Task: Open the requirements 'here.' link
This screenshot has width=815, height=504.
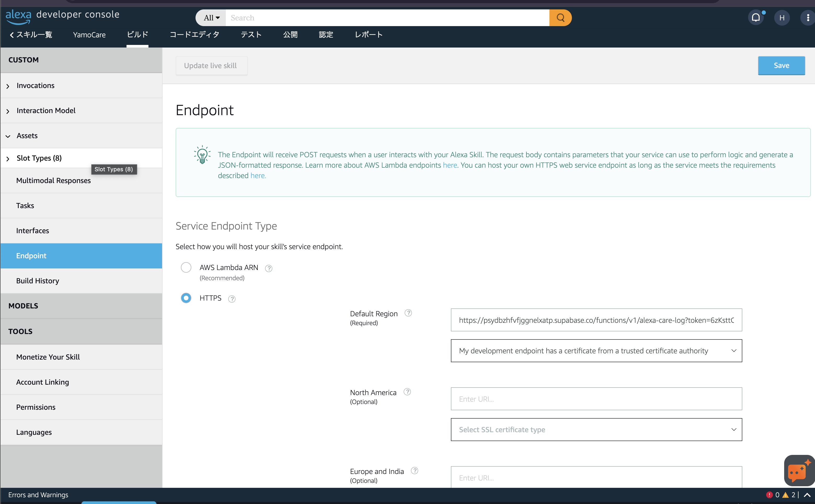Action: click(258, 176)
